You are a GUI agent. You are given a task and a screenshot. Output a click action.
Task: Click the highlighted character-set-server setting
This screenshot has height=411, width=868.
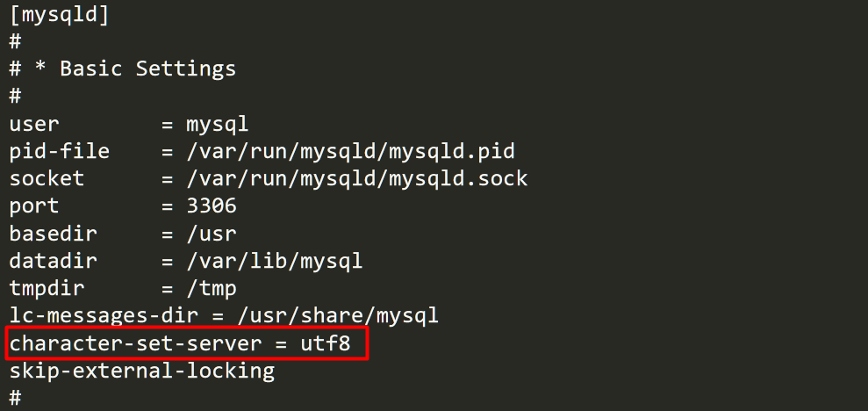188,343
